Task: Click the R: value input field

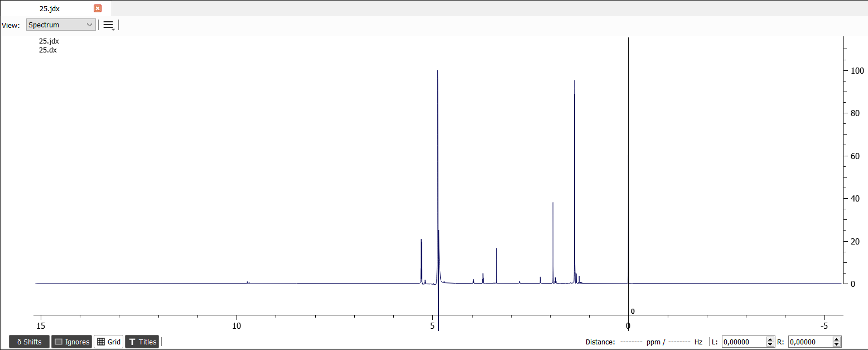Action: tap(809, 342)
